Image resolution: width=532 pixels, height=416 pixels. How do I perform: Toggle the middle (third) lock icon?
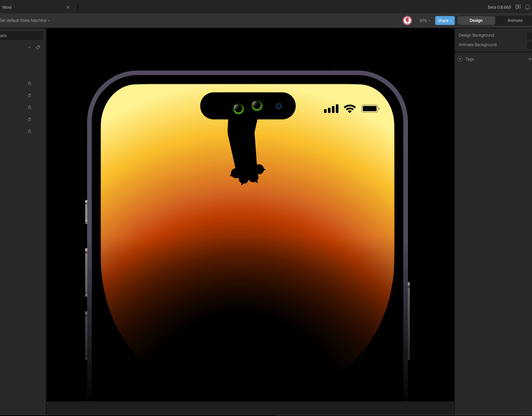29,107
